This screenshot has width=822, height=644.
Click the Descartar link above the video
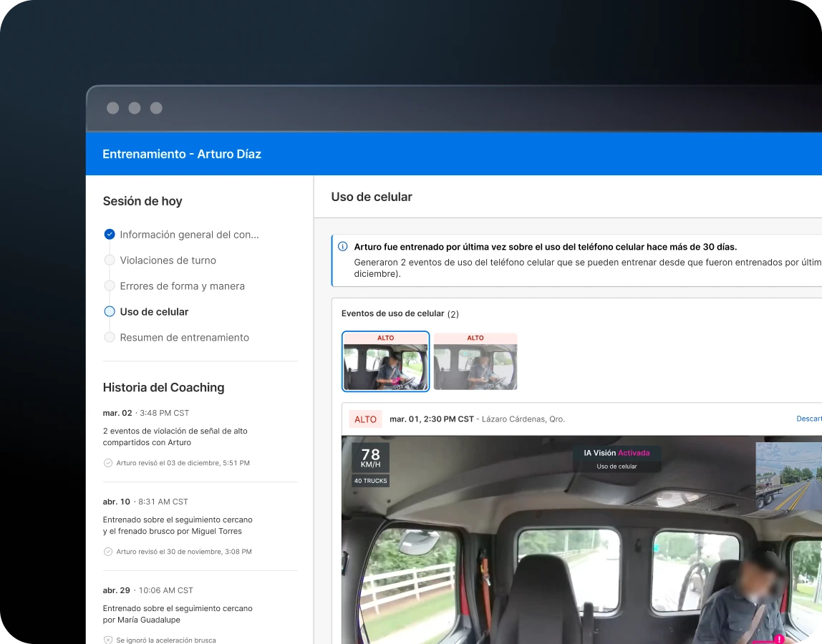click(808, 419)
